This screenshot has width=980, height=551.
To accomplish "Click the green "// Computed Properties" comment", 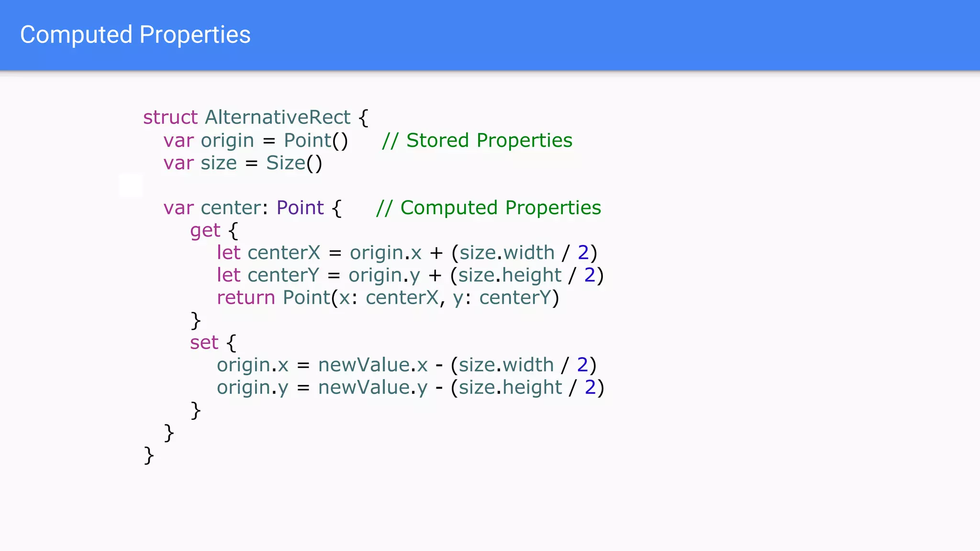I will [489, 208].
